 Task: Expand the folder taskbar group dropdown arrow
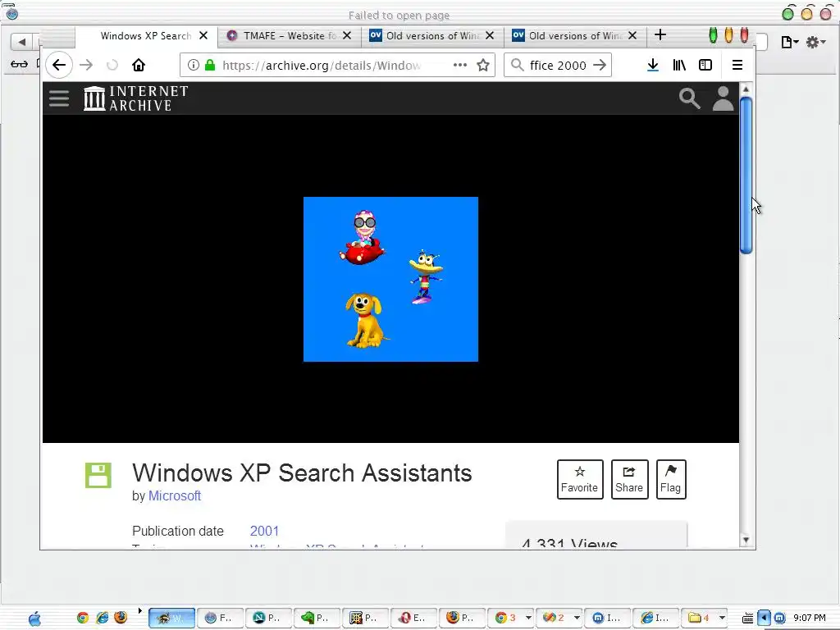722,618
